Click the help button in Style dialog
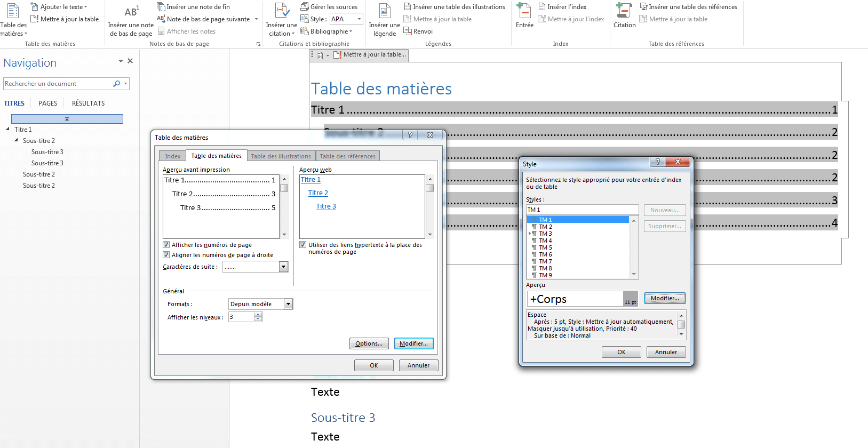868x448 pixels. tap(657, 162)
